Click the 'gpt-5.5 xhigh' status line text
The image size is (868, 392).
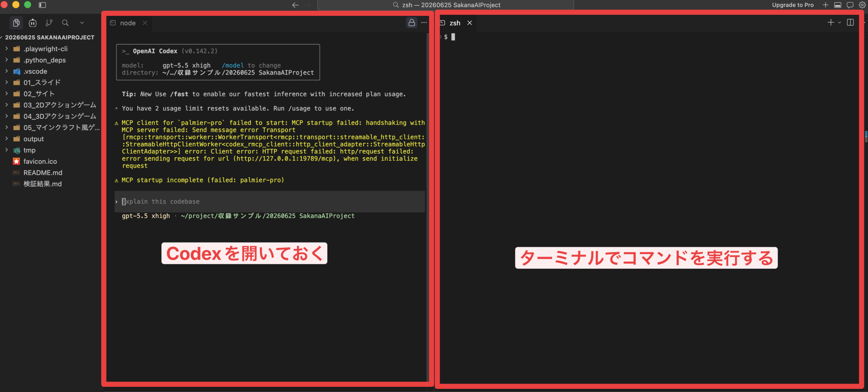[146, 216]
